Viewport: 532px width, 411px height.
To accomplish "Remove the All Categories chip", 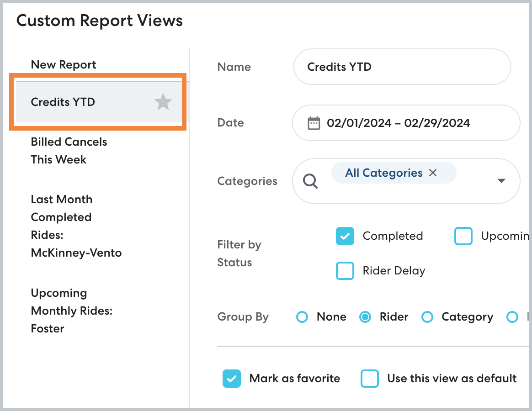I will click(433, 173).
